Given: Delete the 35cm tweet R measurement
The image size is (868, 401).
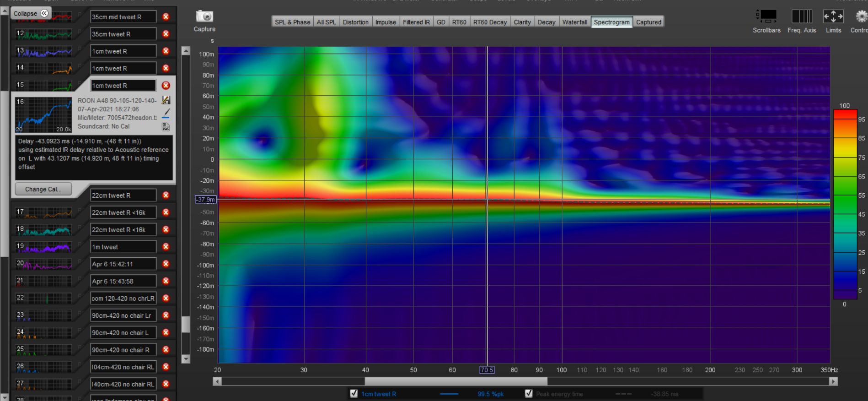Looking at the screenshot, I should pyautogui.click(x=166, y=34).
